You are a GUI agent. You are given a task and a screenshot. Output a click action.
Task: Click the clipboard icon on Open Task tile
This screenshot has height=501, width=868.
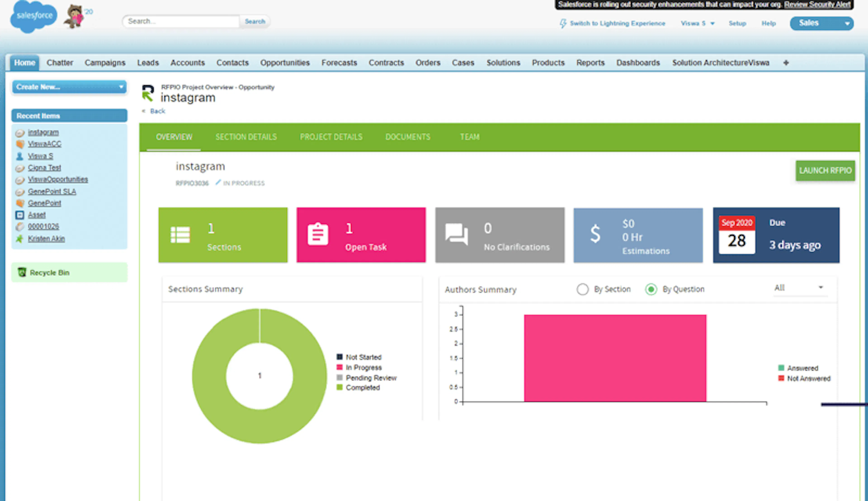[x=317, y=234]
